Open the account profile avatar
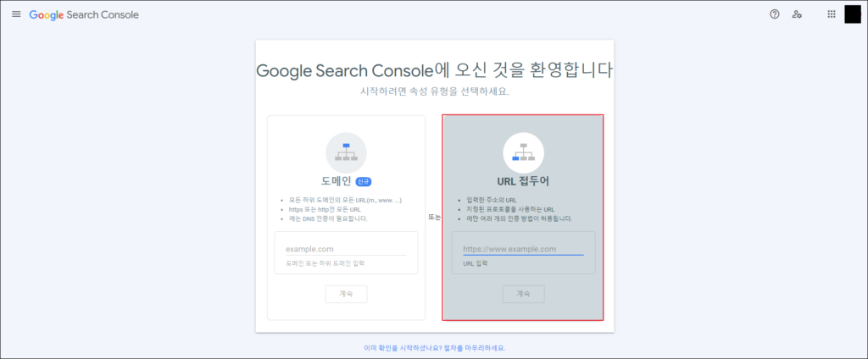The height and width of the screenshot is (359, 868). 853,14
